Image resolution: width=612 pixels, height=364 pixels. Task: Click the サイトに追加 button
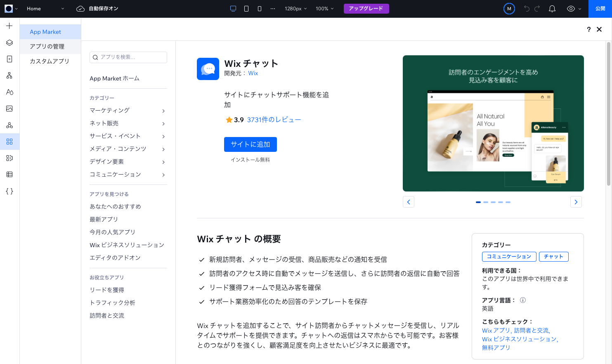[250, 144]
